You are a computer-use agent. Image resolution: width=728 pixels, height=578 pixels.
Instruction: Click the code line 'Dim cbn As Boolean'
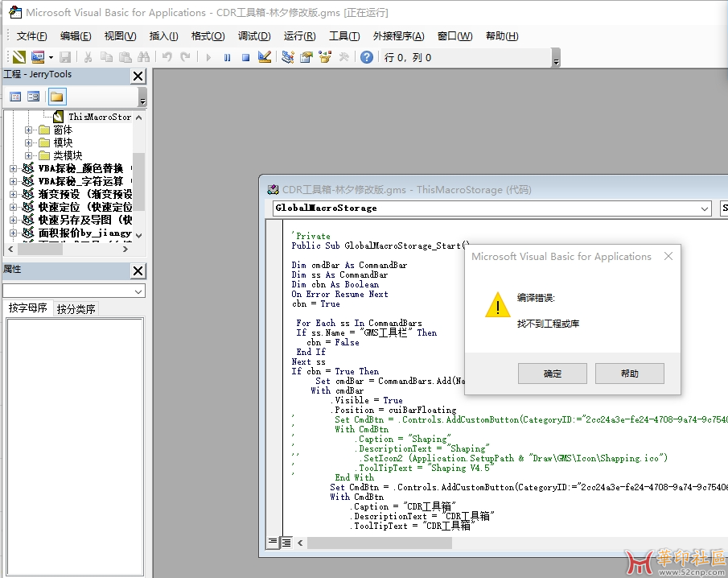(x=335, y=284)
